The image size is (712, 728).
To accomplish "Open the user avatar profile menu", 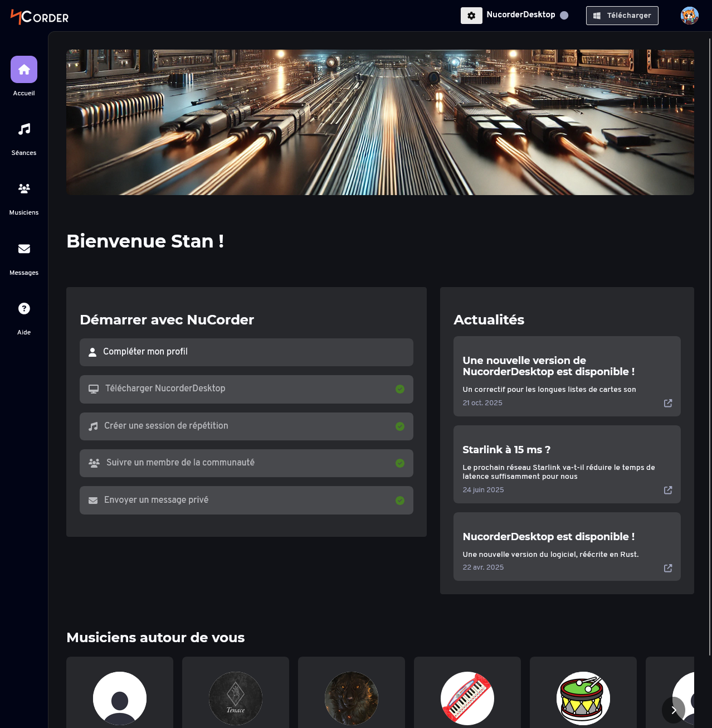I will (690, 16).
